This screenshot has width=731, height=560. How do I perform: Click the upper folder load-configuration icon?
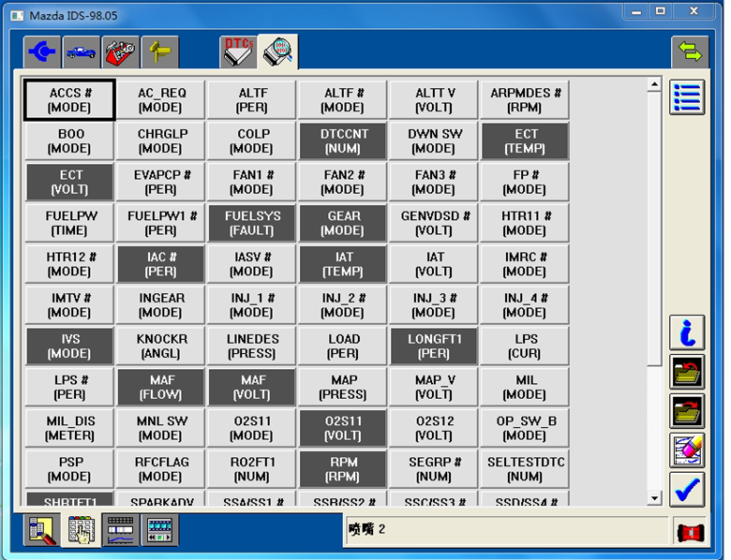[687, 372]
